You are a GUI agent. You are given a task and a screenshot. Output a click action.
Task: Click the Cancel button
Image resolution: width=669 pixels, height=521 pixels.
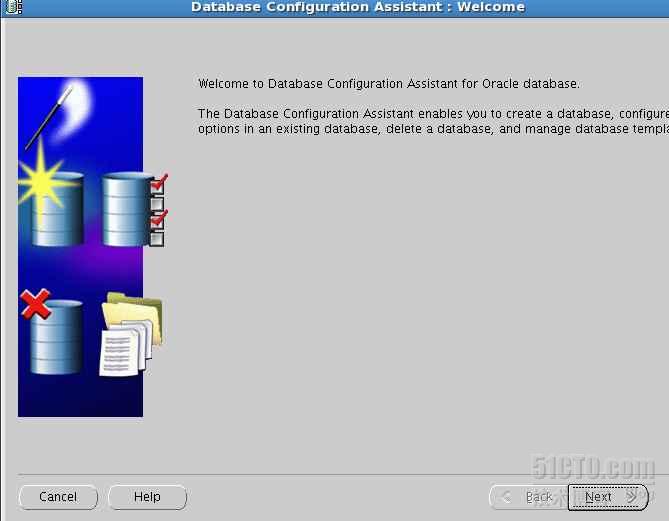click(x=58, y=497)
